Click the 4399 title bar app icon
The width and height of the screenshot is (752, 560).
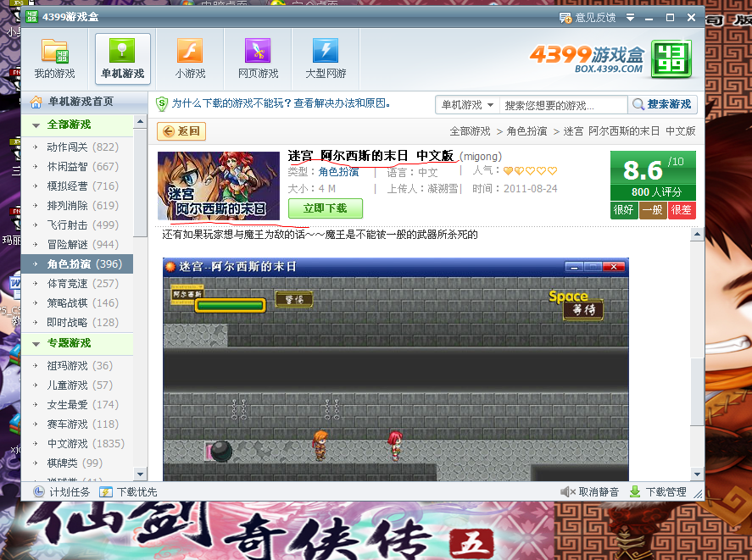31,17
